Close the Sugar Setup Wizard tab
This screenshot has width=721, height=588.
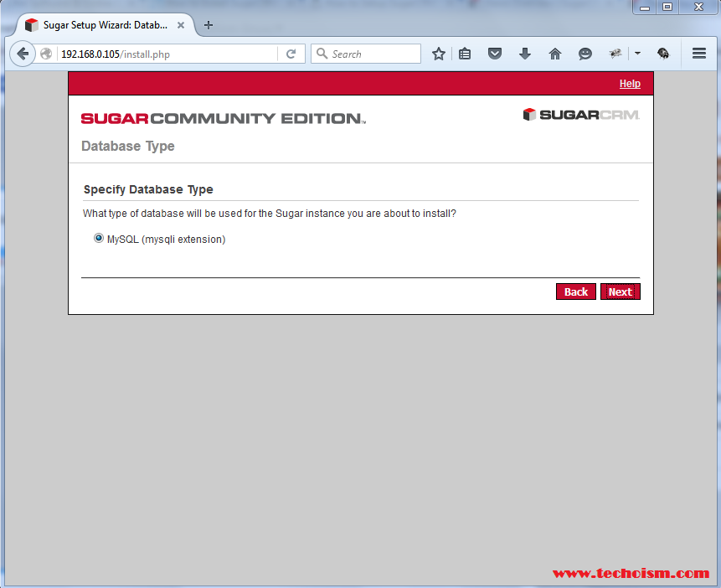181,25
